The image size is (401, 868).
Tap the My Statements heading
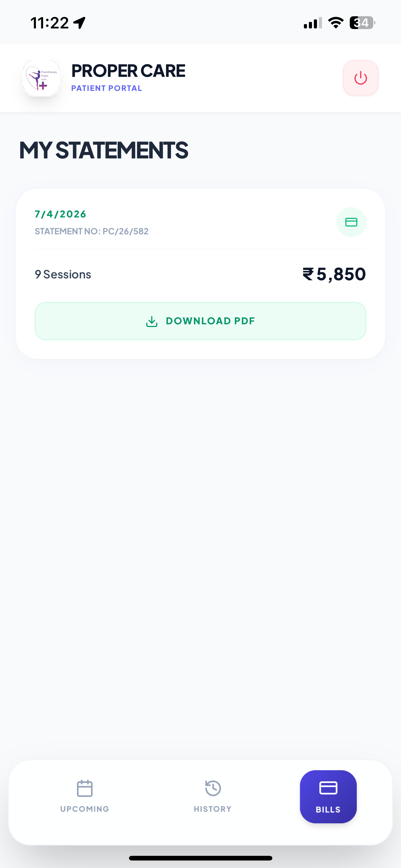pos(104,150)
